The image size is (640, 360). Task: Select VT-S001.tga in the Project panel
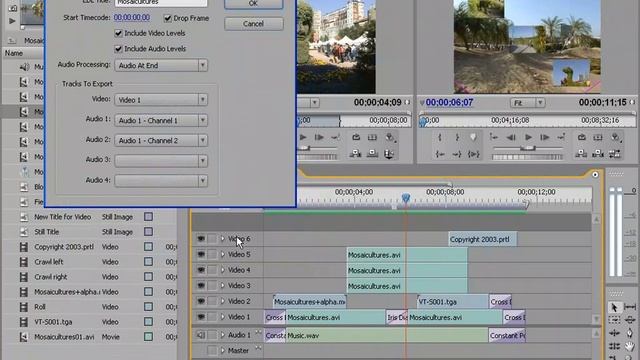(x=53, y=322)
